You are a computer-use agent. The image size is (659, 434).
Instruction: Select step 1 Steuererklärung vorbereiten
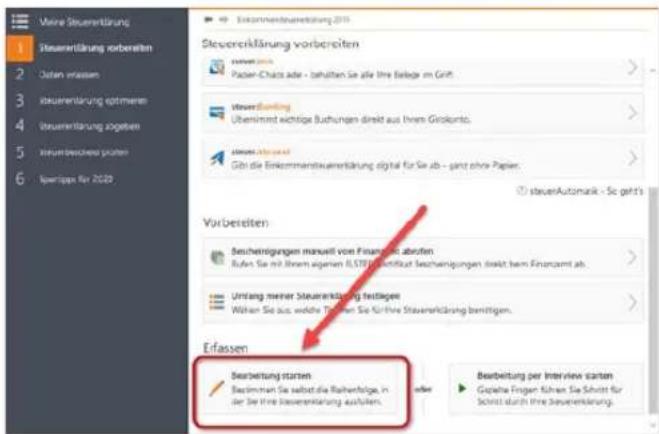pos(97,48)
